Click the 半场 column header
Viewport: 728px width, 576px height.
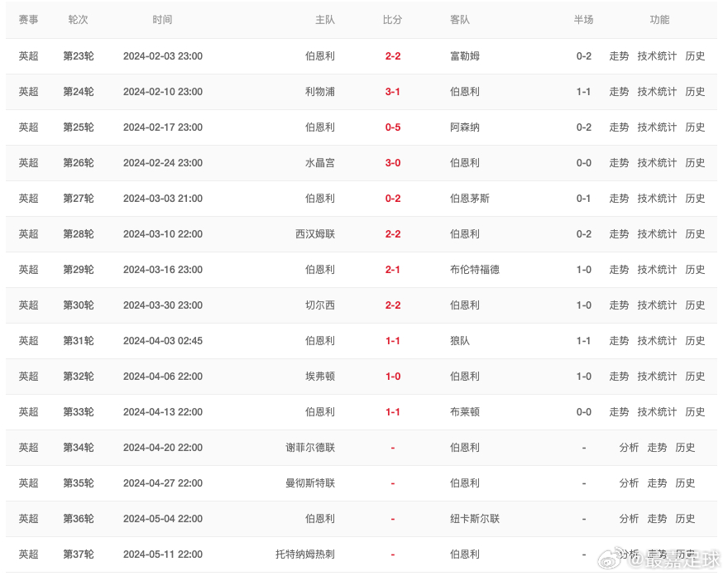tap(583, 20)
